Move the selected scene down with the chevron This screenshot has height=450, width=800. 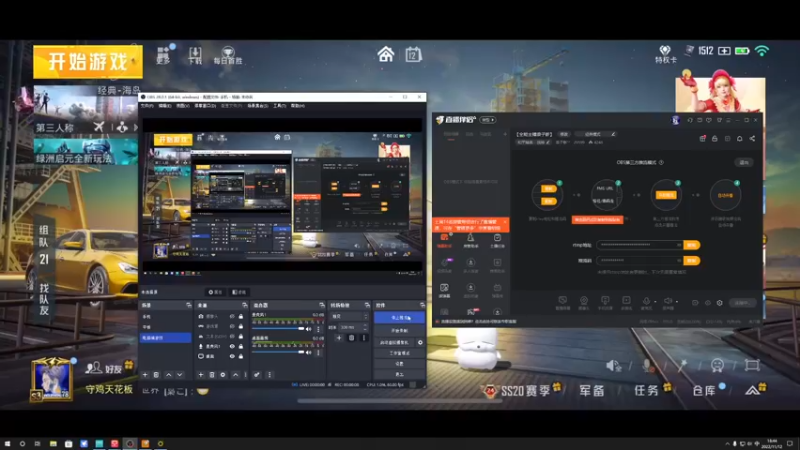(180, 375)
